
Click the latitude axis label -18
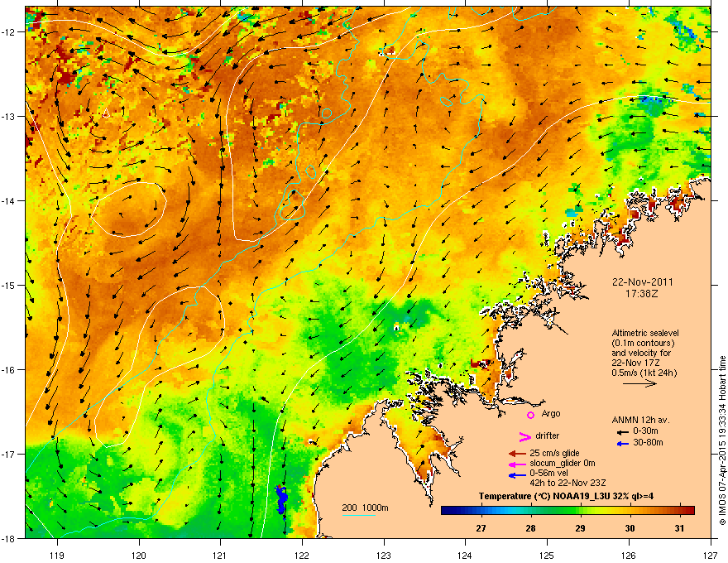pyautogui.click(x=9, y=538)
